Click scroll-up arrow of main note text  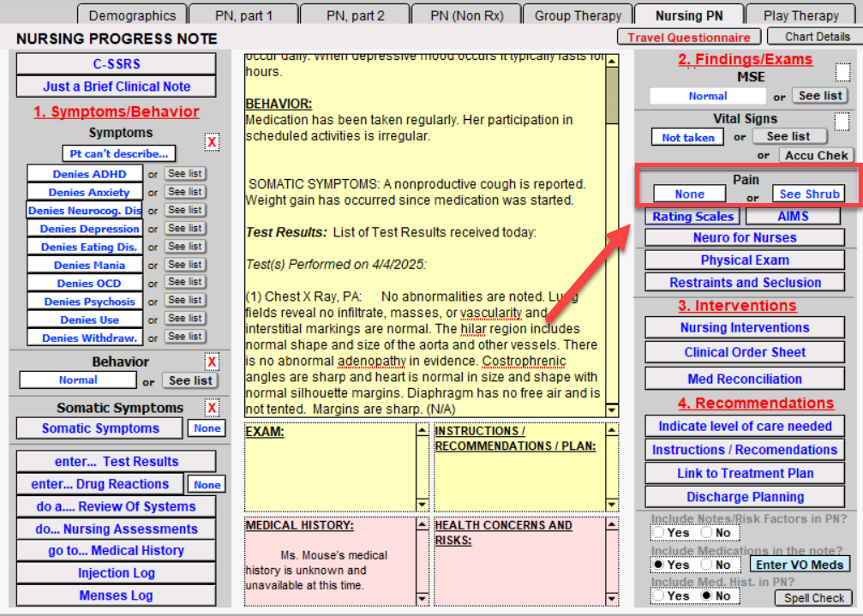[612, 62]
